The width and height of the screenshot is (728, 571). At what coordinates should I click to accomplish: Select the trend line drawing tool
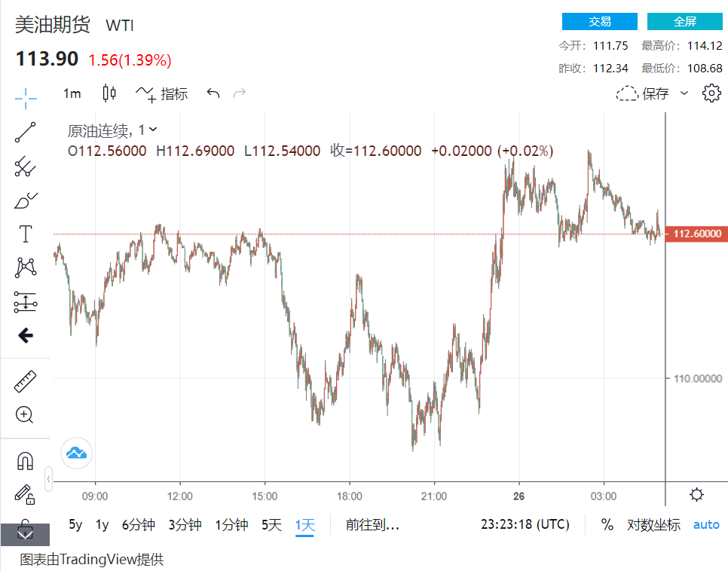(25, 133)
